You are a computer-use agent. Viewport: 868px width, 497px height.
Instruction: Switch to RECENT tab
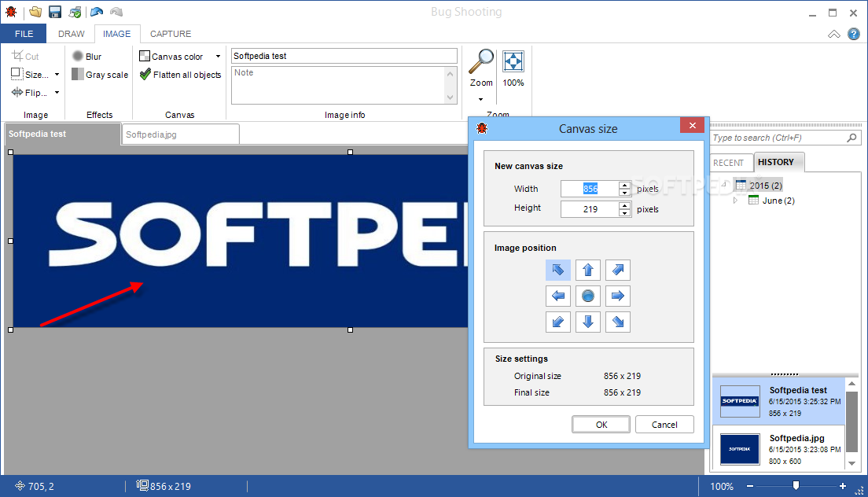[x=729, y=163]
